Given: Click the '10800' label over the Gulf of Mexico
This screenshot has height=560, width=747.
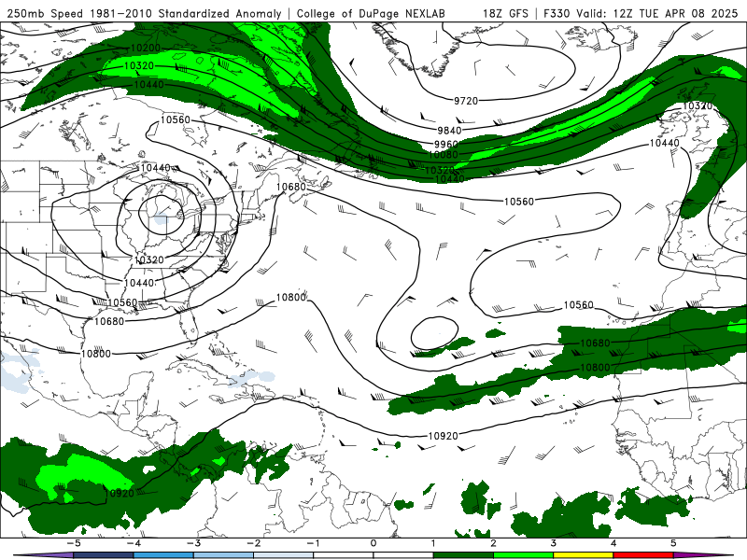Looking at the screenshot, I should tap(96, 354).
